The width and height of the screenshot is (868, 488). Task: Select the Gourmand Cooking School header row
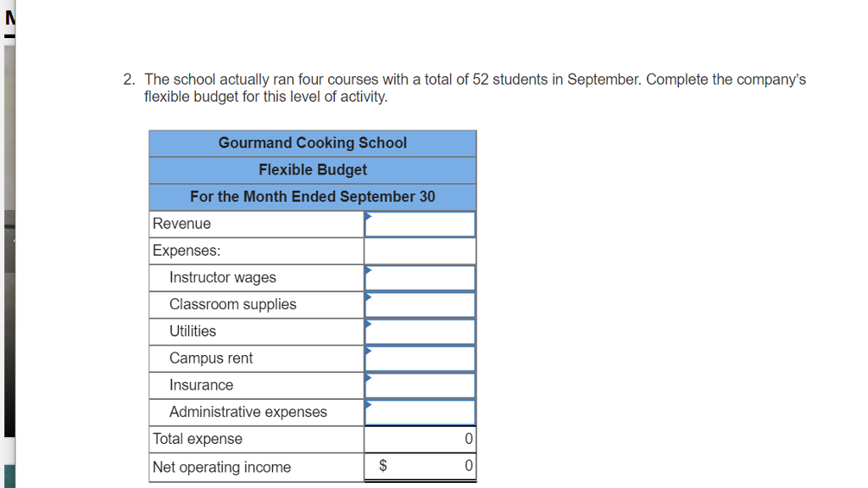[x=312, y=142]
